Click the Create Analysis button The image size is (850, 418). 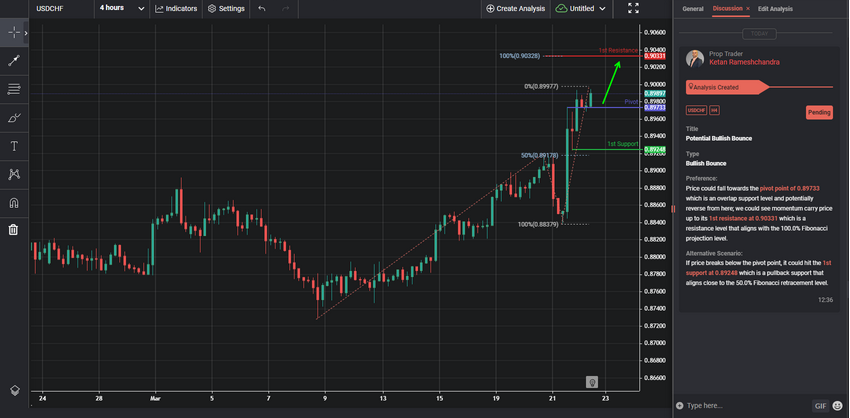point(515,9)
